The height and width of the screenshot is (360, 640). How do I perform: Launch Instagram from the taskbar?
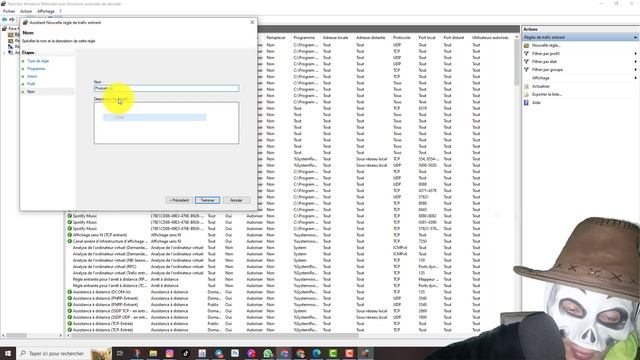tap(169, 353)
